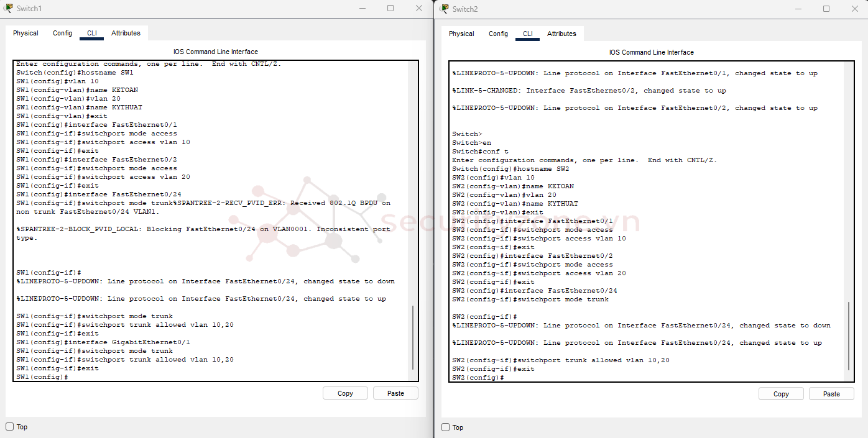Click the Switch1 Packet Tracer title icon
Image resolution: width=868 pixels, height=438 pixels.
point(8,8)
